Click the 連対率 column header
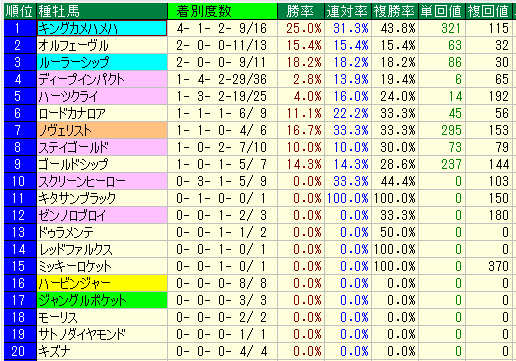This screenshot has width=516, height=361. [x=348, y=11]
